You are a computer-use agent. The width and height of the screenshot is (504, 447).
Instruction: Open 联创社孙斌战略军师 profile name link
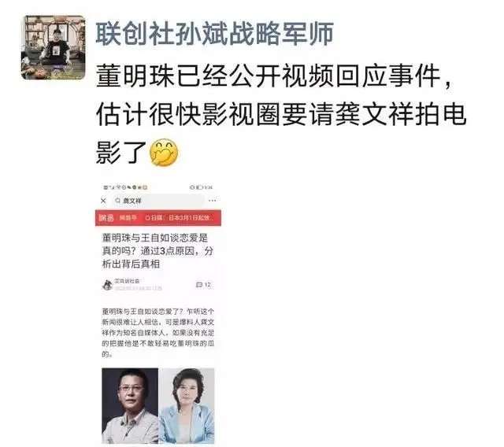pos(214,34)
